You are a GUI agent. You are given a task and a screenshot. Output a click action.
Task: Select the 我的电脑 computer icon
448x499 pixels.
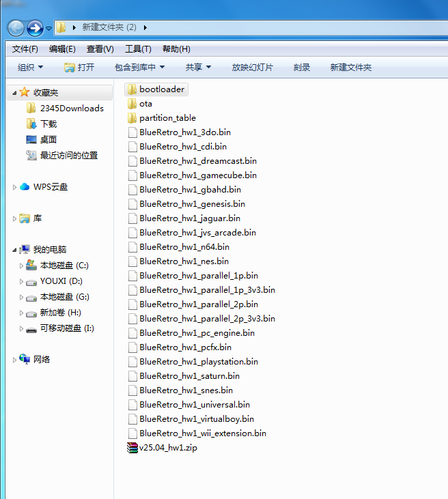(25, 250)
